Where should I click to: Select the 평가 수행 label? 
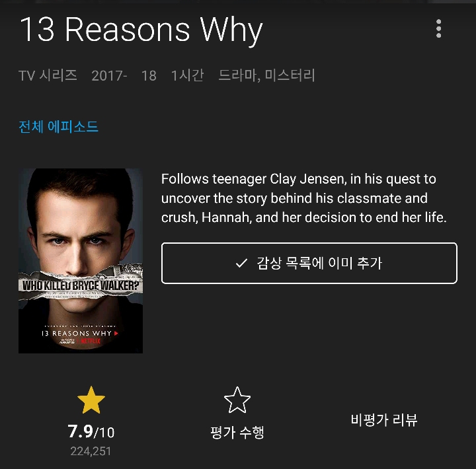pos(237,432)
